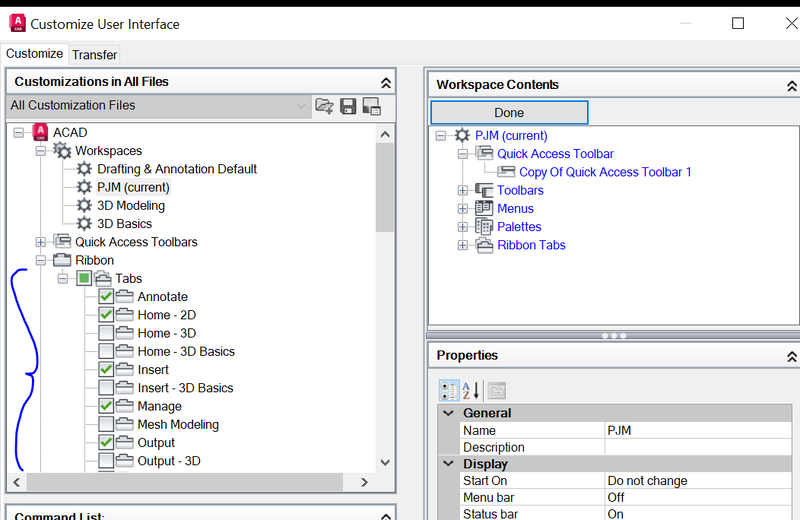Image resolution: width=800 pixels, height=520 pixels.
Task: Click the gear icon beside 3D Basics
Action: tap(84, 224)
